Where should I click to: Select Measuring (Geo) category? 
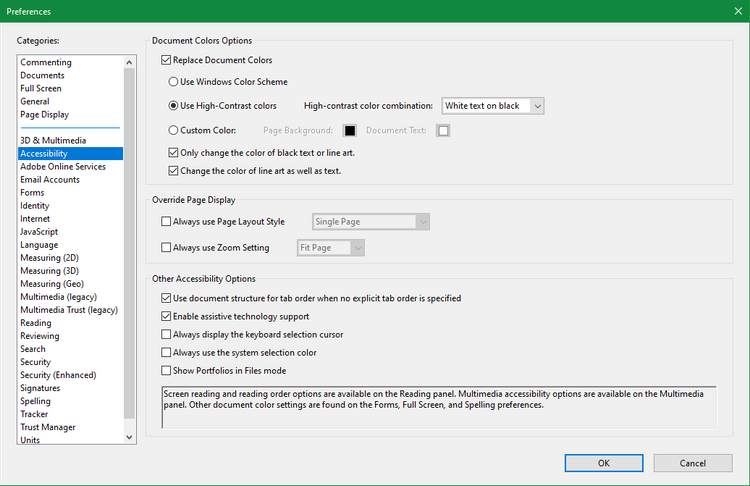click(52, 284)
